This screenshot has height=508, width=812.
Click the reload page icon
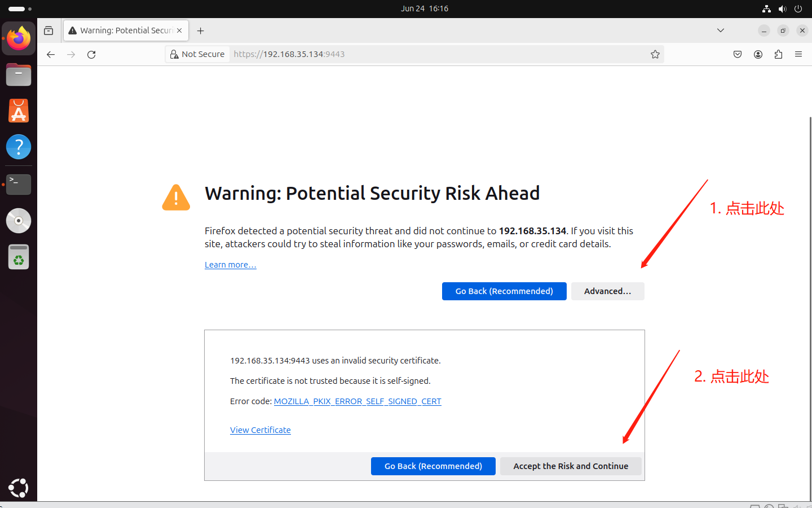(x=91, y=54)
